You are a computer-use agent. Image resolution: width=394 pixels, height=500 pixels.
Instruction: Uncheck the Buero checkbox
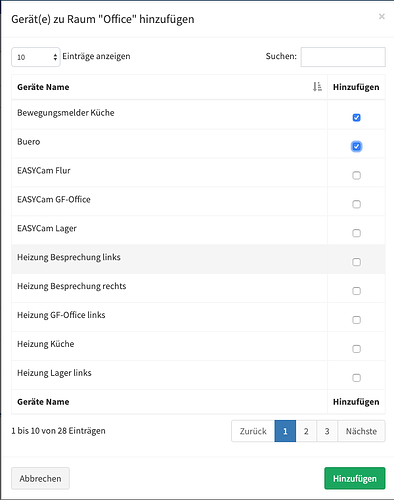point(356,146)
